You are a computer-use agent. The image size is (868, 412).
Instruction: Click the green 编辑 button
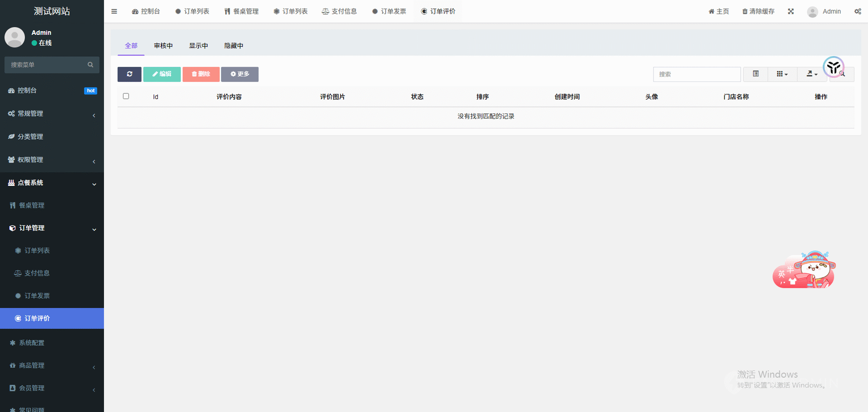click(162, 74)
